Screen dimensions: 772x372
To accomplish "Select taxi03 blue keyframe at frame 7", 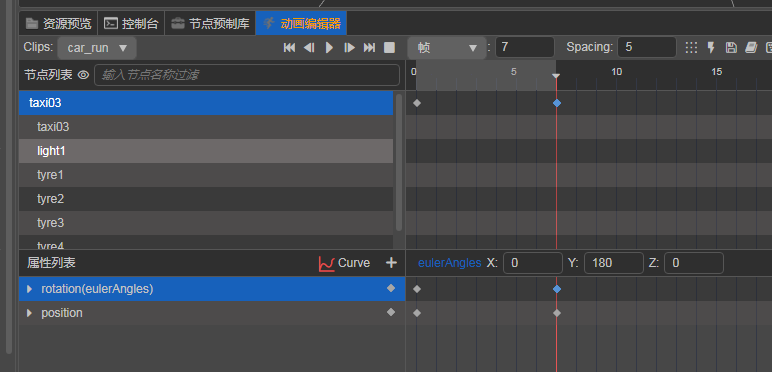I will coord(557,103).
